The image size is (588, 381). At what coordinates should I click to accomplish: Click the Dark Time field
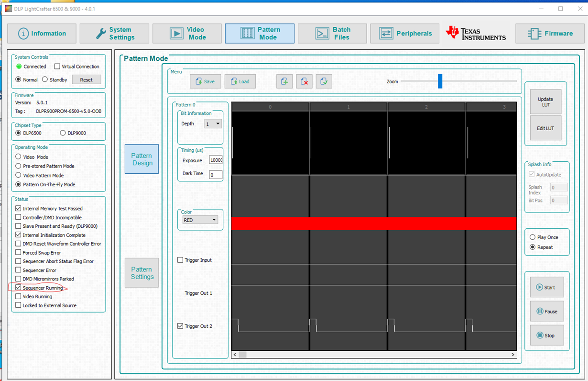[x=216, y=174]
